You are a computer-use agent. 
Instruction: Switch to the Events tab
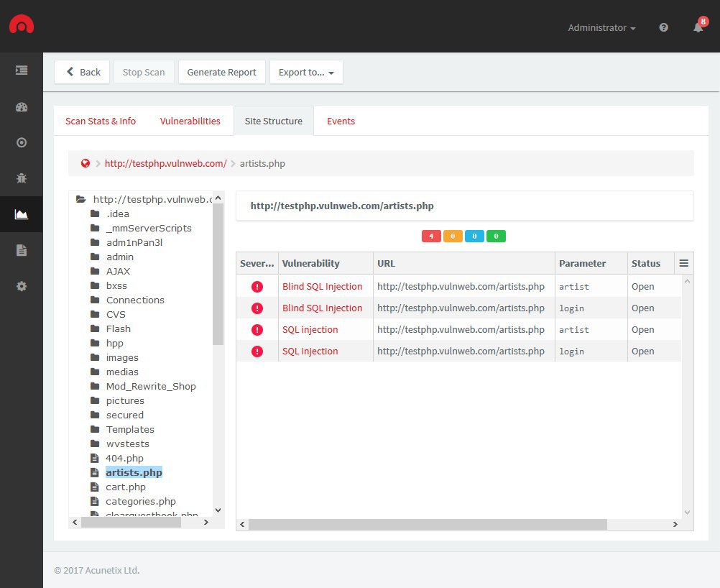coord(341,121)
